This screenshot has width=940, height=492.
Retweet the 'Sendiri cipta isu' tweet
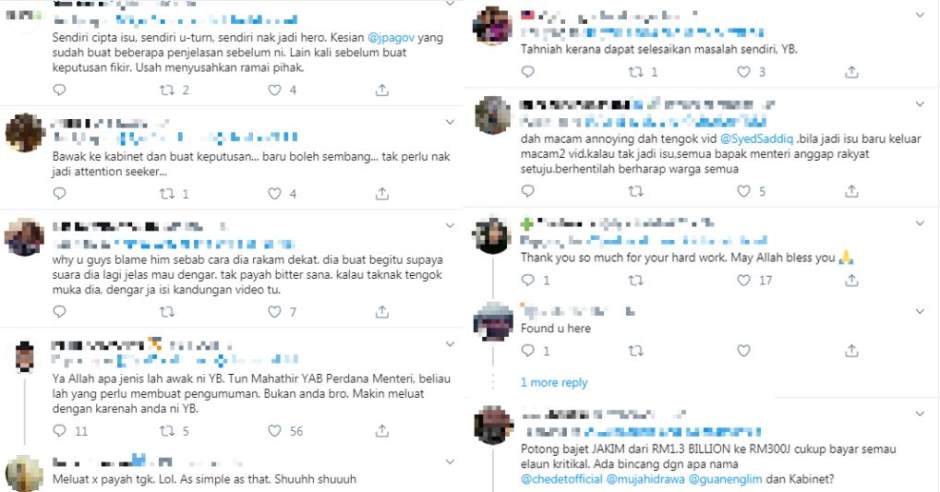coord(167,90)
